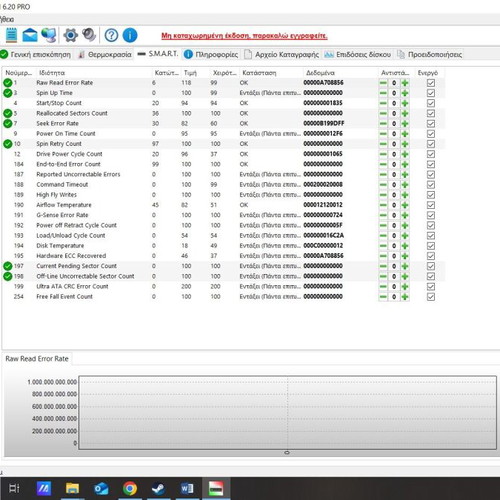Click the green minus on Spin Up Time row
The width and height of the screenshot is (500, 500).
(383, 93)
